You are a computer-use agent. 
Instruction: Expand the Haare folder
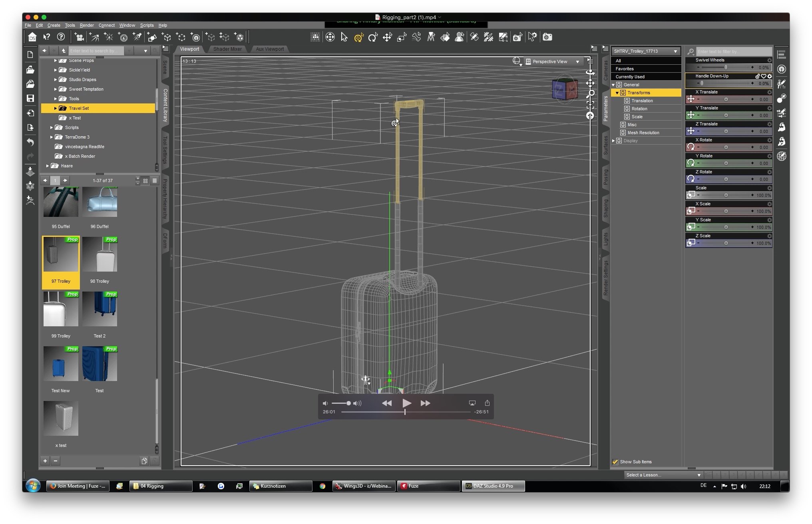(47, 166)
